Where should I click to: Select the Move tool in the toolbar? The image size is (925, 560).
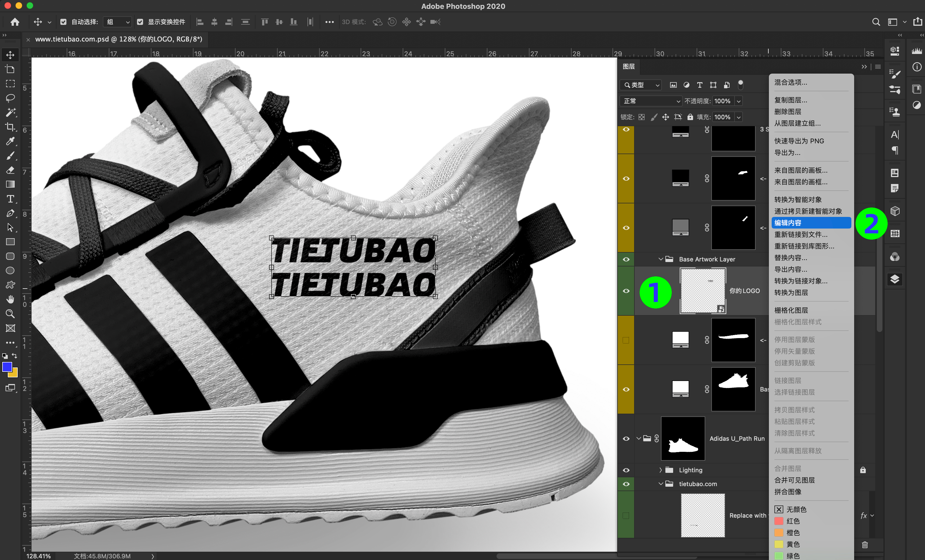(10, 55)
